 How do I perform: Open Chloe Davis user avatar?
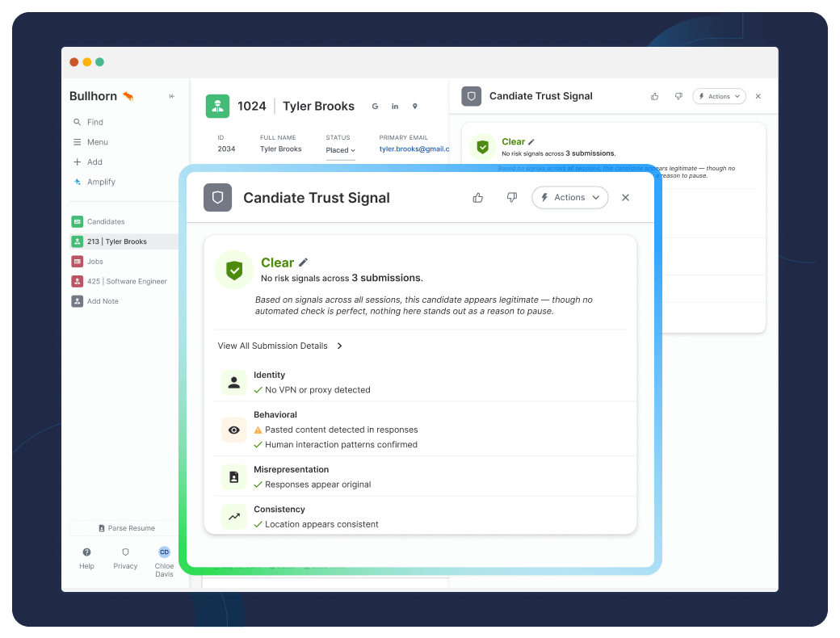coord(165,552)
